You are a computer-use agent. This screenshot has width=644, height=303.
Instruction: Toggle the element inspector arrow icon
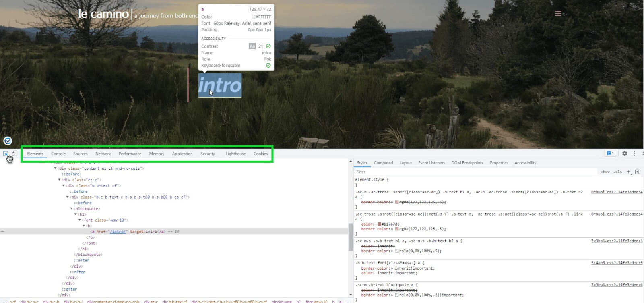pos(6,154)
